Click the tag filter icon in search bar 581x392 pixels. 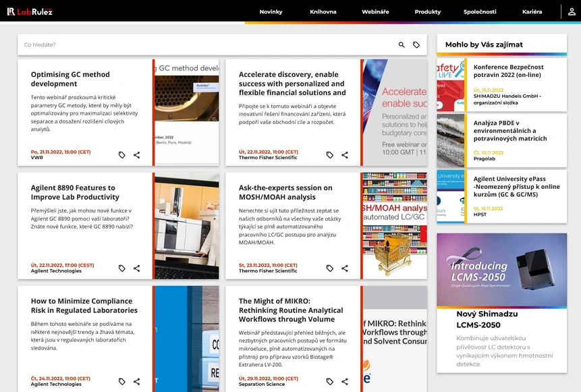[x=416, y=45]
